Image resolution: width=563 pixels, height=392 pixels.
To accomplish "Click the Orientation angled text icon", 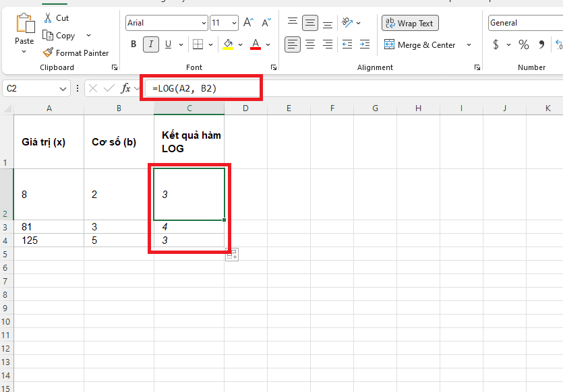I will point(347,23).
